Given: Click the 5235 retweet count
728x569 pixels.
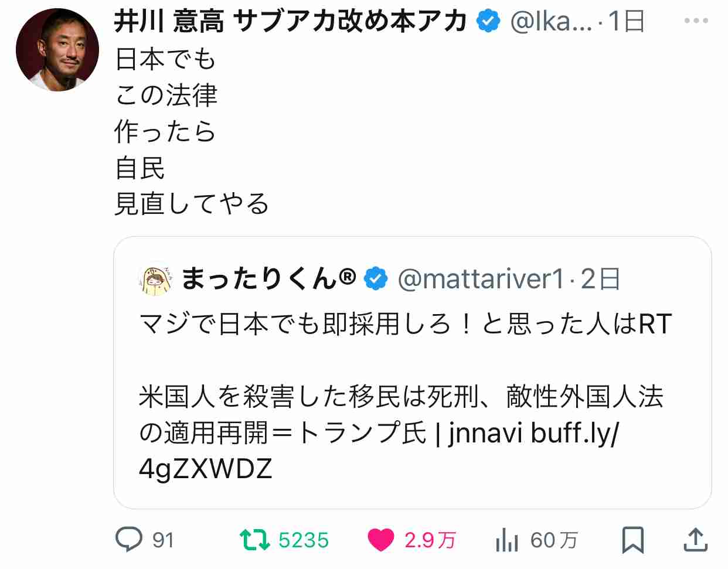Looking at the screenshot, I should pyautogui.click(x=304, y=540).
